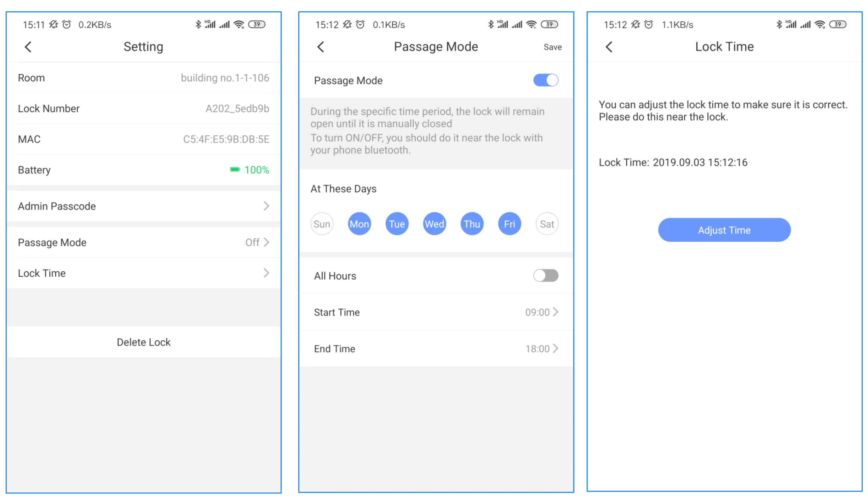
Task: Expand Admin Passcode chevron
Action: (266, 206)
